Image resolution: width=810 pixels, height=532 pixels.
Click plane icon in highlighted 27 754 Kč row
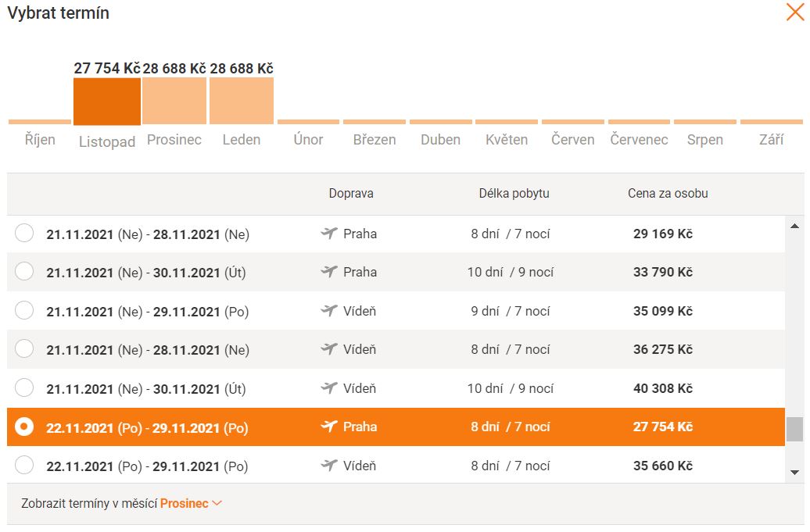click(x=329, y=427)
